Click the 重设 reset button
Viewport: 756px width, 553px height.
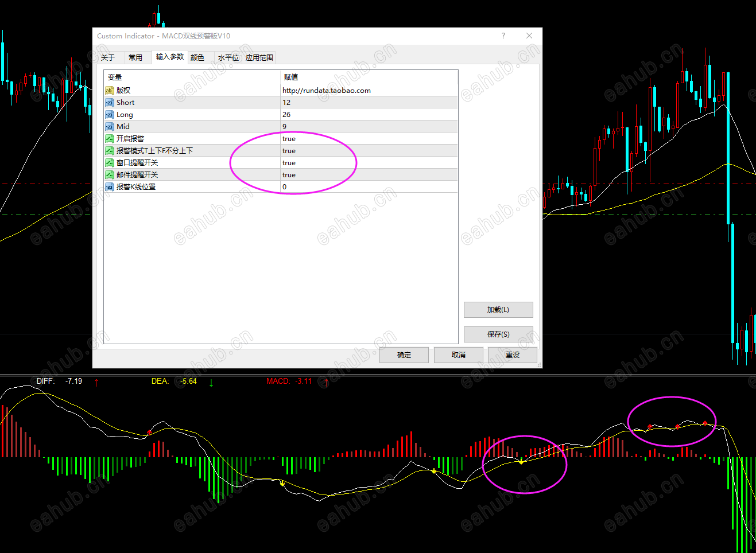(x=513, y=355)
